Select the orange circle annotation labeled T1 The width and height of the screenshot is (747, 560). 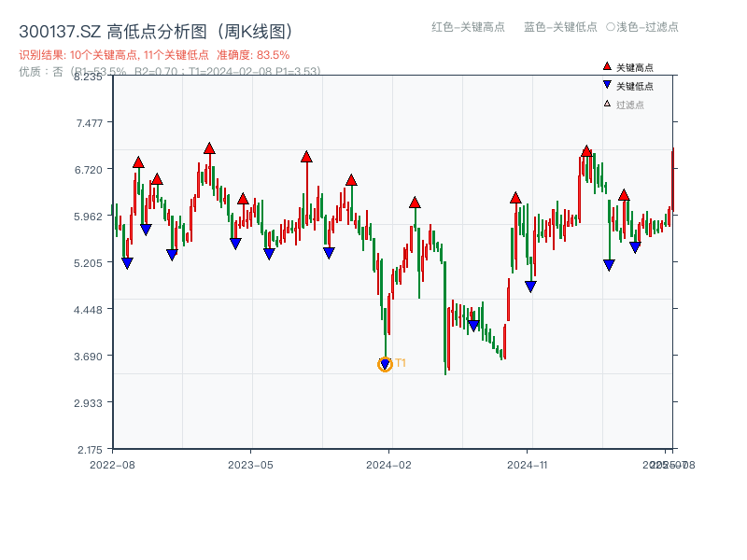(x=385, y=365)
